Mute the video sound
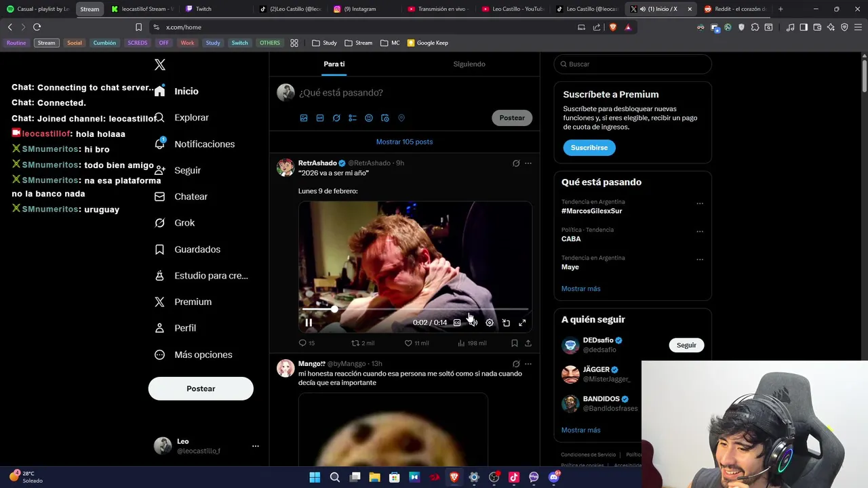The width and height of the screenshot is (868, 488). [473, 323]
